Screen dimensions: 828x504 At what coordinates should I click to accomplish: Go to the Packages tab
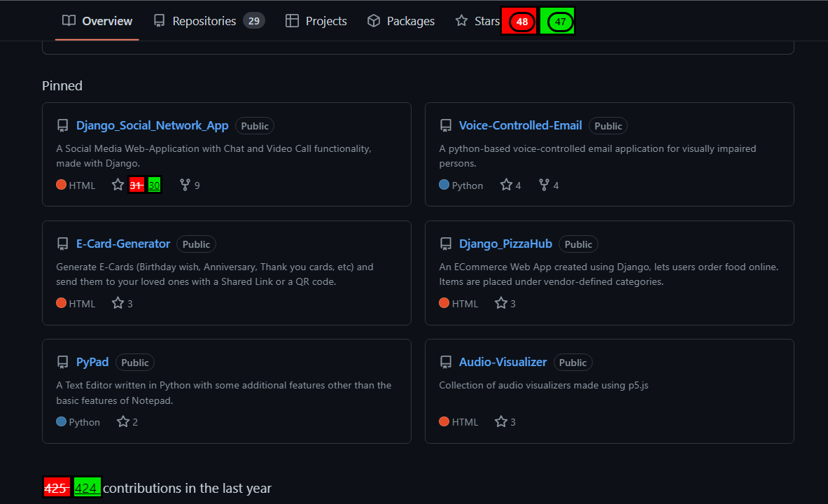click(x=401, y=21)
